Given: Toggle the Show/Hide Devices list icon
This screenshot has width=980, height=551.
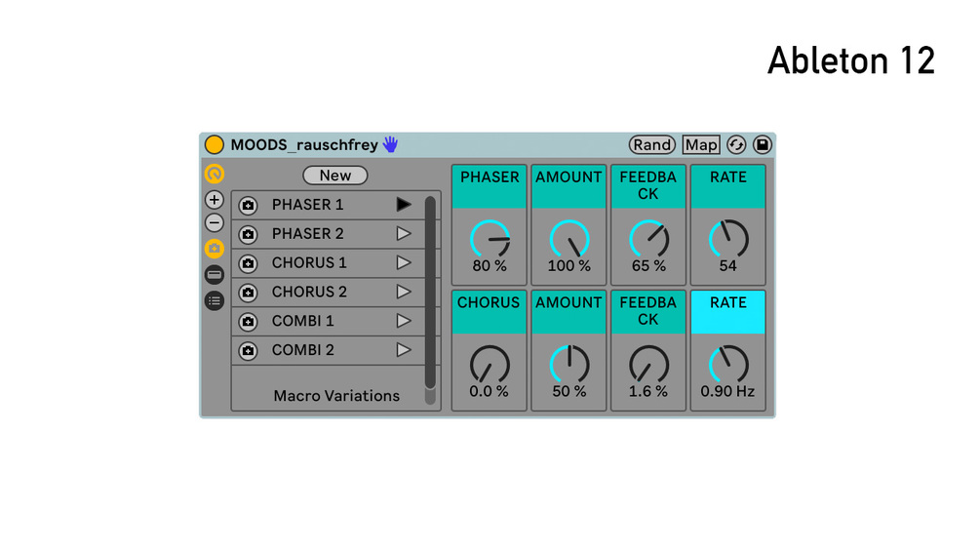Looking at the screenshot, I should (x=215, y=301).
